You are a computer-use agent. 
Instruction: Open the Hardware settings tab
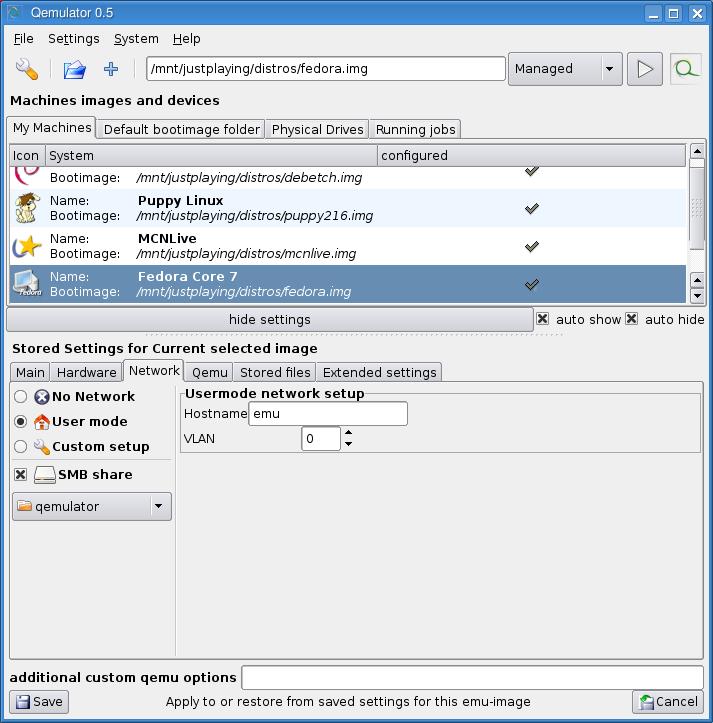pyautogui.click(x=86, y=373)
